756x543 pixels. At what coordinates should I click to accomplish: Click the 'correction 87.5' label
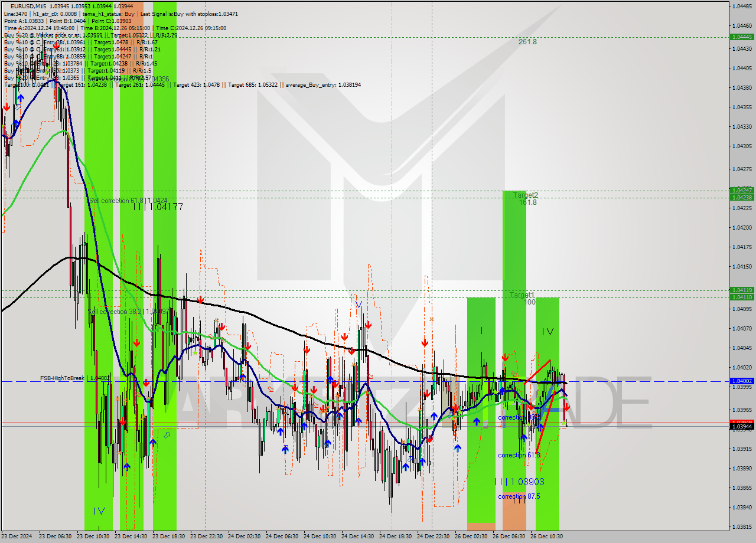point(519,496)
